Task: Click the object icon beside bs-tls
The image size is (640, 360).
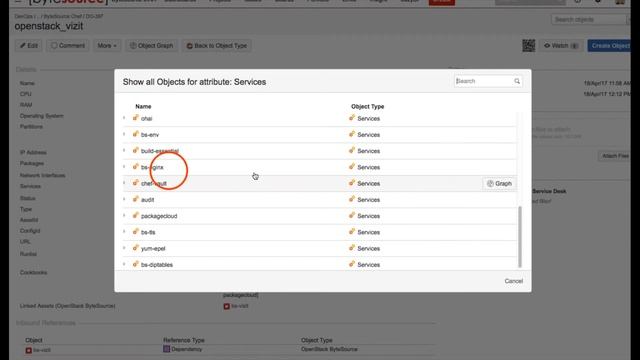Action: [136, 231]
